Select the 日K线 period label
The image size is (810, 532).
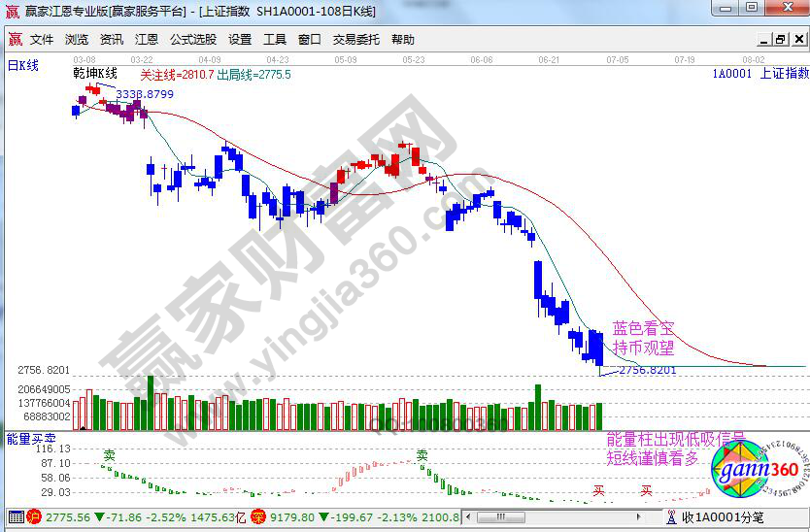click(x=22, y=65)
